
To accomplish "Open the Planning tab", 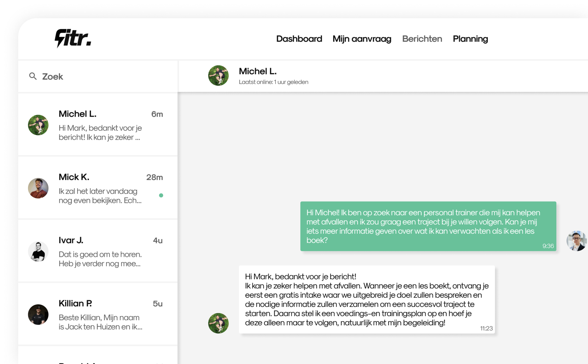I will [x=470, y=39].
